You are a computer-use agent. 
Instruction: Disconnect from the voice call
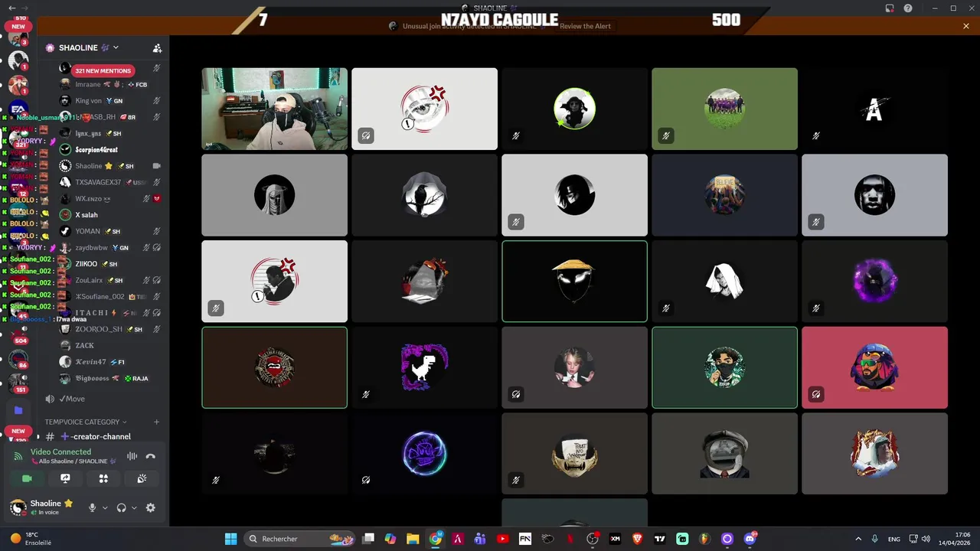tap(151, 456)
